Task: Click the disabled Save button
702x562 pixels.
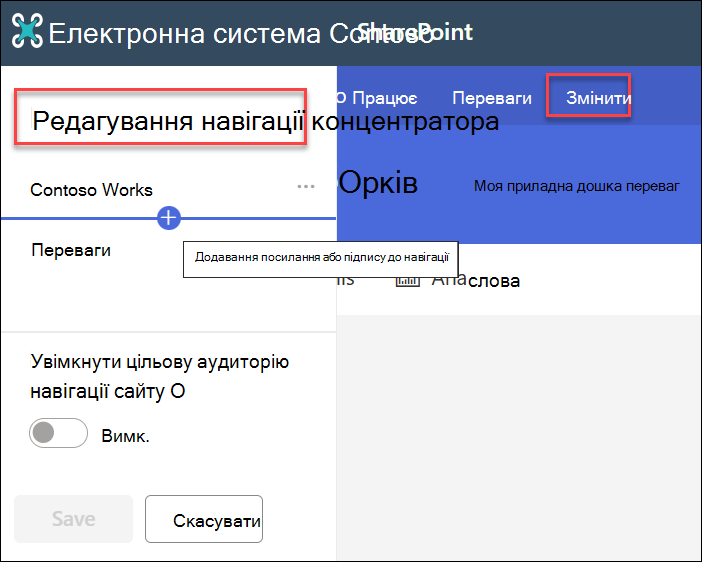Action: 73,519
